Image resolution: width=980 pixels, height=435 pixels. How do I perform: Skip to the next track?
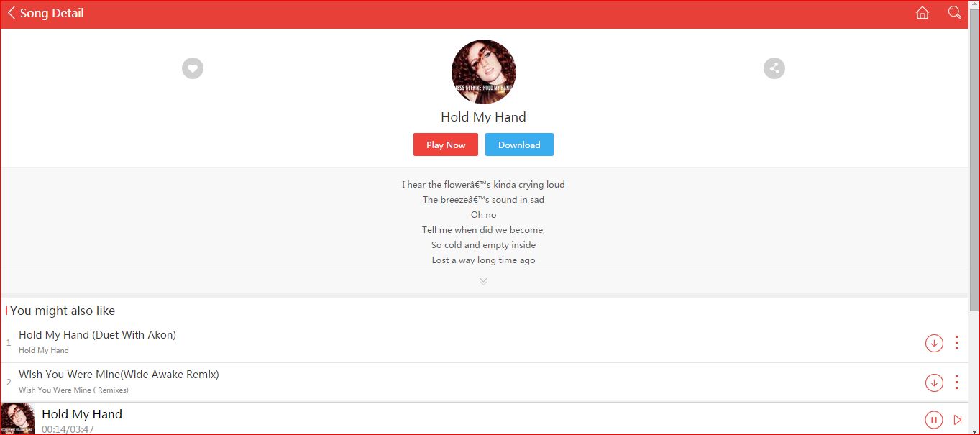tap(958, 420)
